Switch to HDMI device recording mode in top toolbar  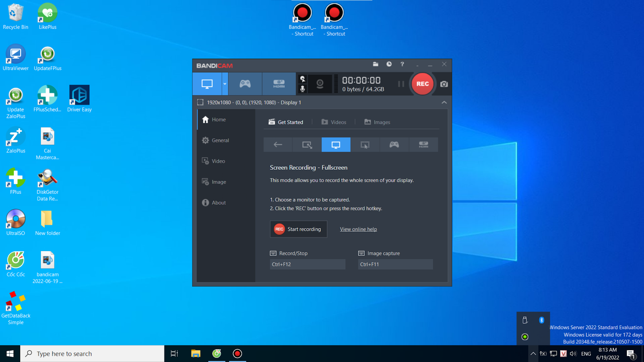(279, 84)
